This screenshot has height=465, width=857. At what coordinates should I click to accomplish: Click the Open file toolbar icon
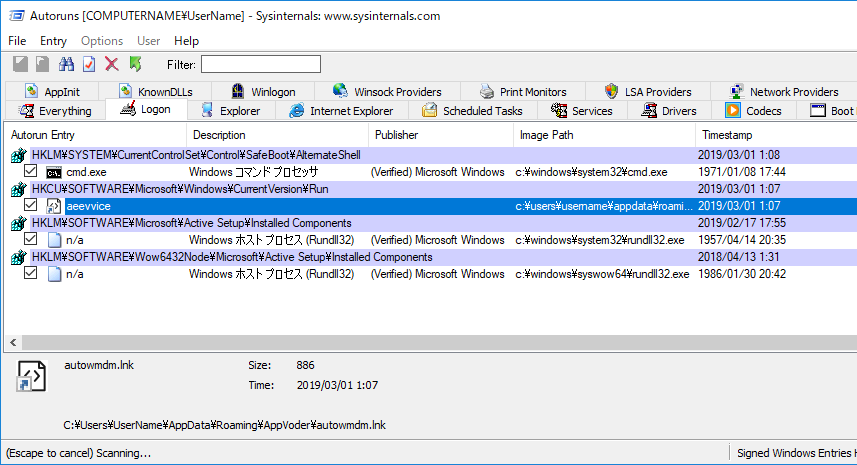point(21,64)
